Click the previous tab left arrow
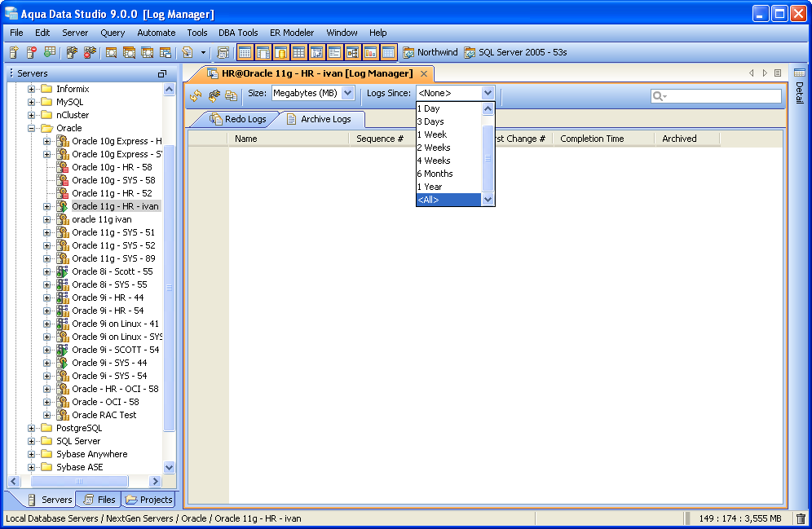Screen dimensions: 812x529 click(x=752, y=73)
